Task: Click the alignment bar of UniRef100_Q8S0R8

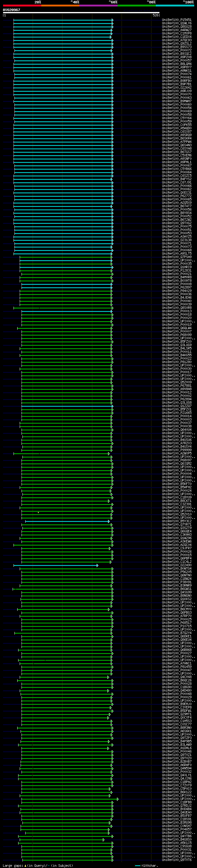Action: [x=63, y=308]
